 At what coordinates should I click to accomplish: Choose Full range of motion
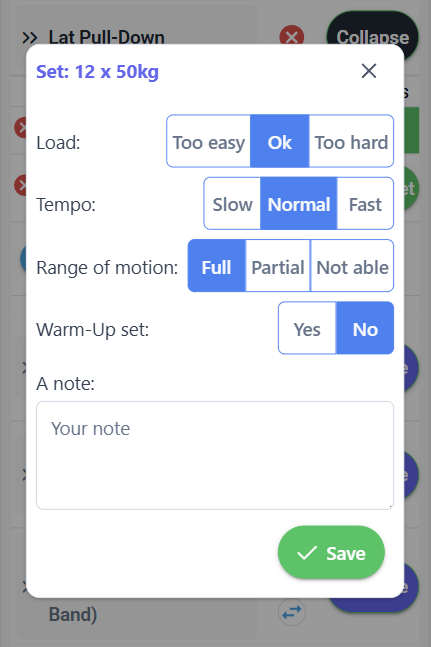point(217,266)
